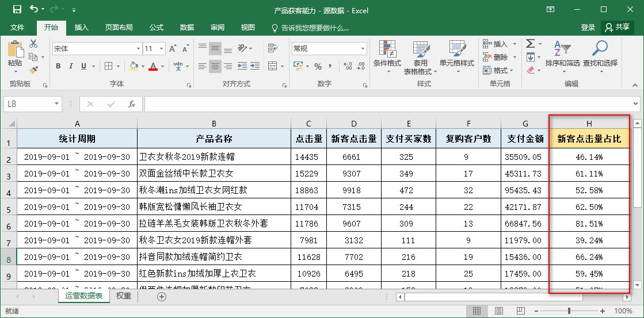The height and width of the screenshot is (318, 644).
Task: Decrease font size with small A icon
Action: click(185, 49)
